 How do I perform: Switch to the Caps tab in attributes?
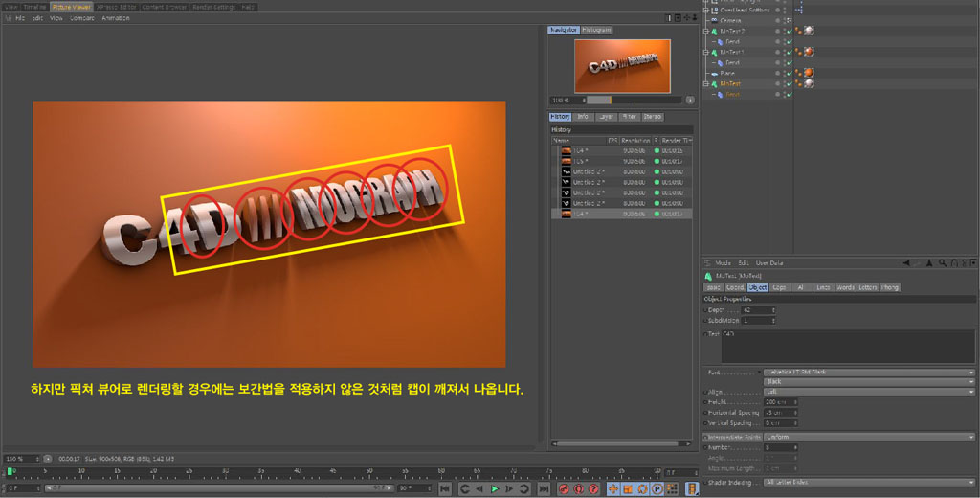[779, 288]
